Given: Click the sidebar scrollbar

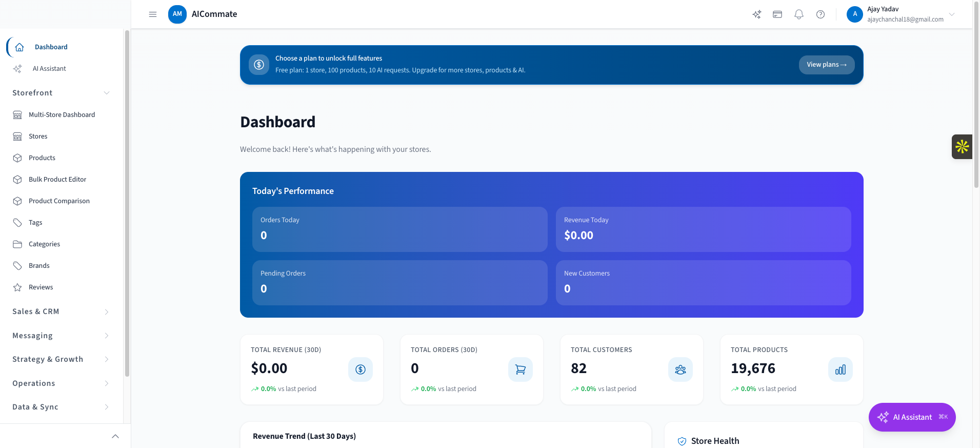Looking at the screenshot, I should 127,203.
